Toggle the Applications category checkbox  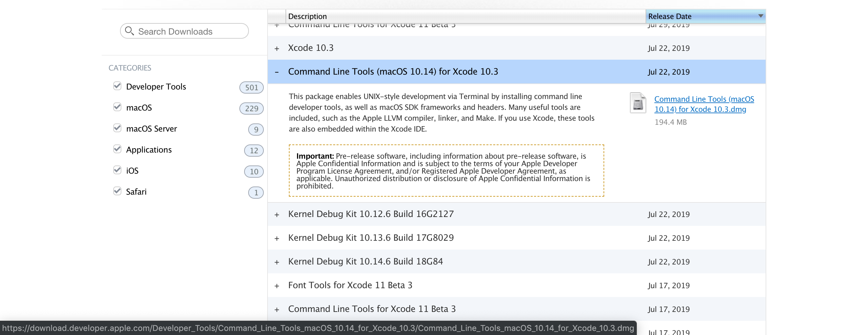(x=117, y=149)
